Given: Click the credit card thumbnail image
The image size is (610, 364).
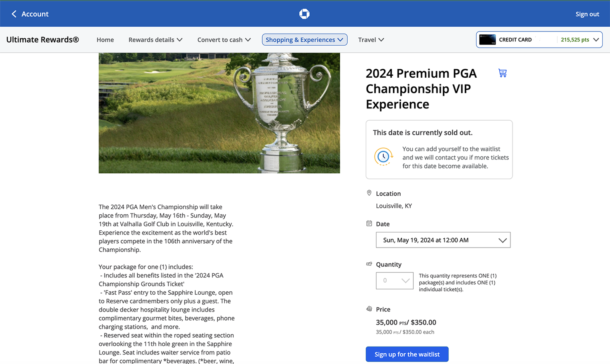Looking at the screenshot, I should [487, 39].
